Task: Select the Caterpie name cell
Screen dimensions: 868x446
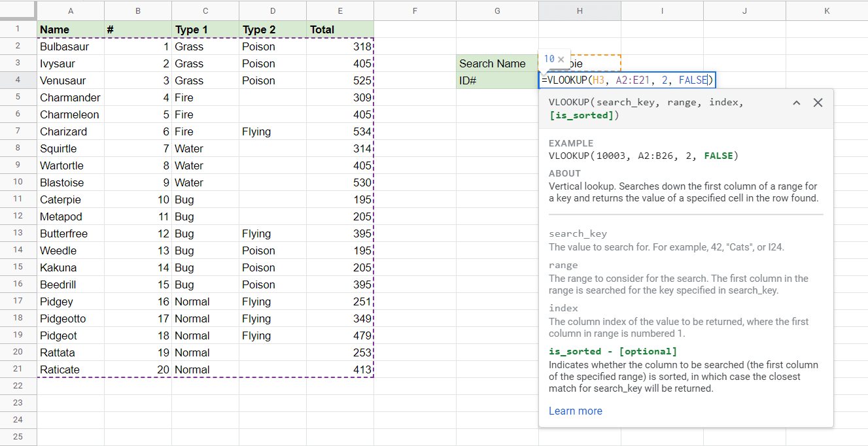Action: 71,199
